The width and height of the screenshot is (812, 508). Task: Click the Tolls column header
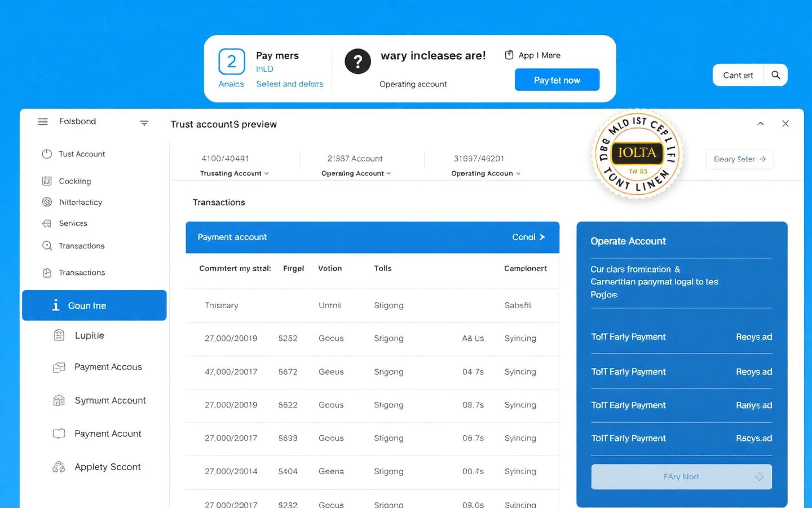pyautogui.click(x=383, y=269)
